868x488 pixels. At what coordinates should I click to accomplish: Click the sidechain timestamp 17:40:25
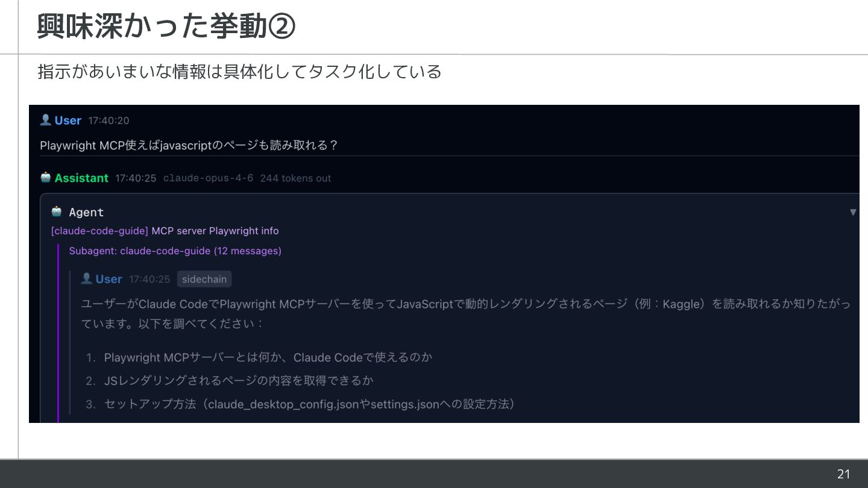click(x=149, y=279)
